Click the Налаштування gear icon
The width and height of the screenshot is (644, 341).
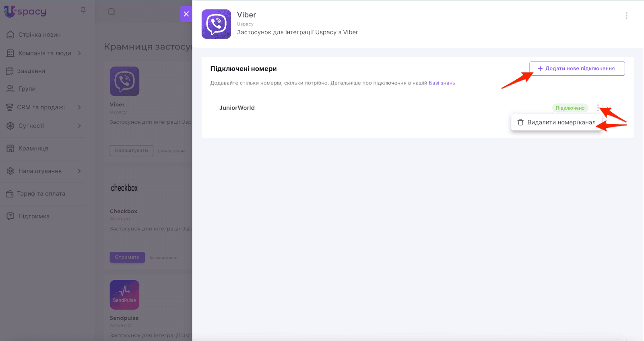pyautogui.click(x=10, y=171)
